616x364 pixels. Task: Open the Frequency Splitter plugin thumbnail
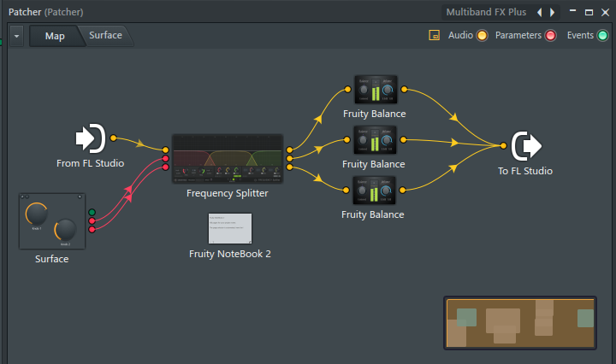click(228, 158)
